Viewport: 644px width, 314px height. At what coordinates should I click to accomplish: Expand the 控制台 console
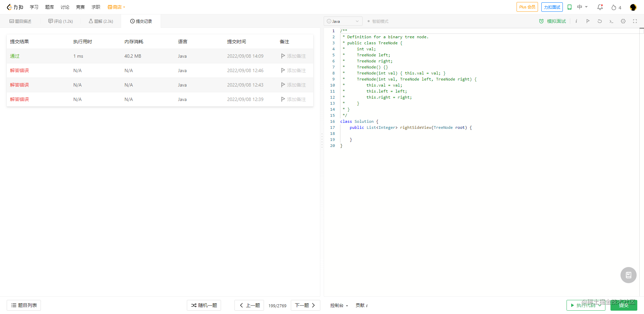pyautogui.click(x=339, y=305)
